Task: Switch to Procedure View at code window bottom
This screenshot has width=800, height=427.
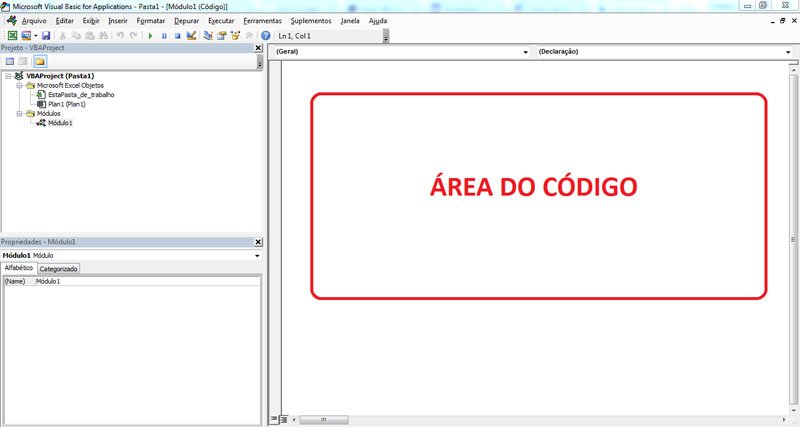Action: coord(275,419)
